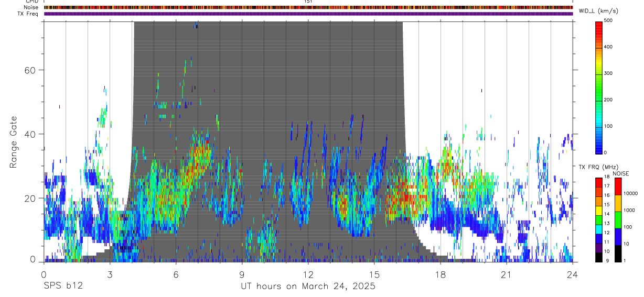The height and width of the screenshot is (297, 644).
Task: Click the 200 label on WID colorbar
Action: click(x=608, y=100)
